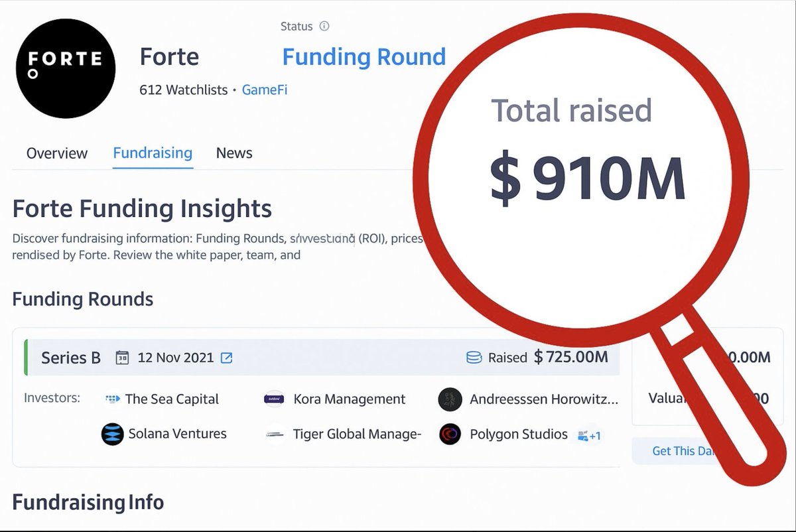796x532 pixels.
Task: Open Solana Ventures investor name
Action: (177, 434)
